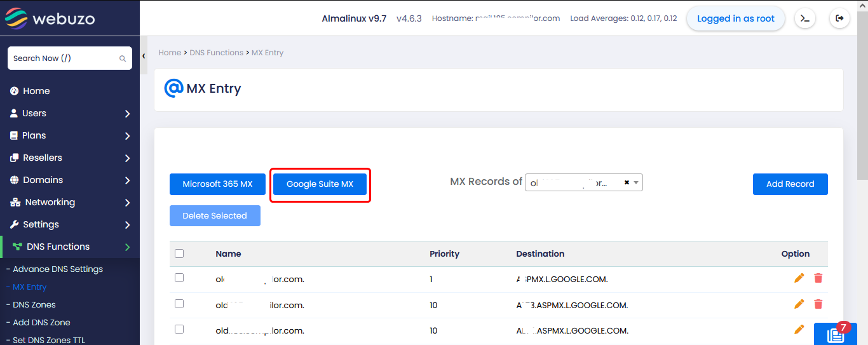This screenshot has height=345, width=868.
Task: Expand the Domains sidebar section
Action: coord(70,180)
